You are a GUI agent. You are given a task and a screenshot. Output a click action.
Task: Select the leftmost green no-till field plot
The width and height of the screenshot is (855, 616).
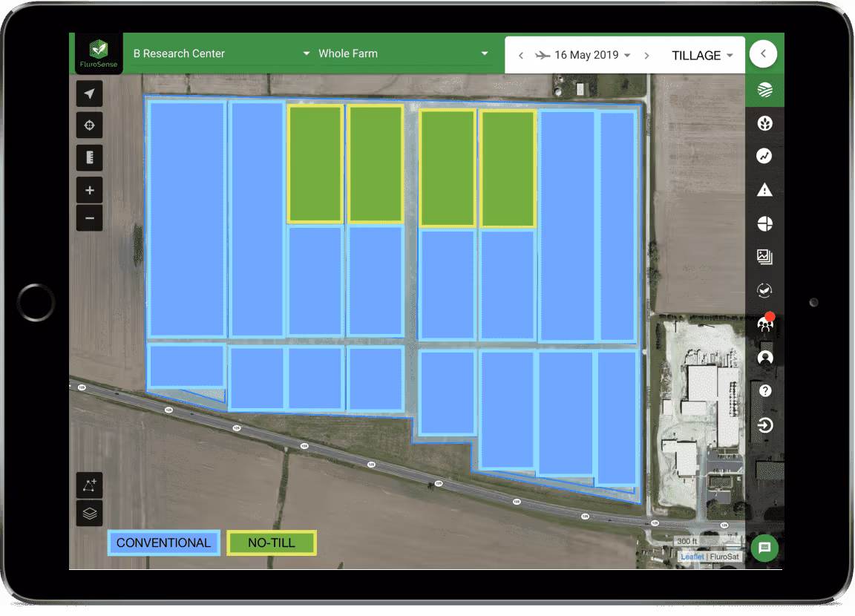tap(315, 163)
